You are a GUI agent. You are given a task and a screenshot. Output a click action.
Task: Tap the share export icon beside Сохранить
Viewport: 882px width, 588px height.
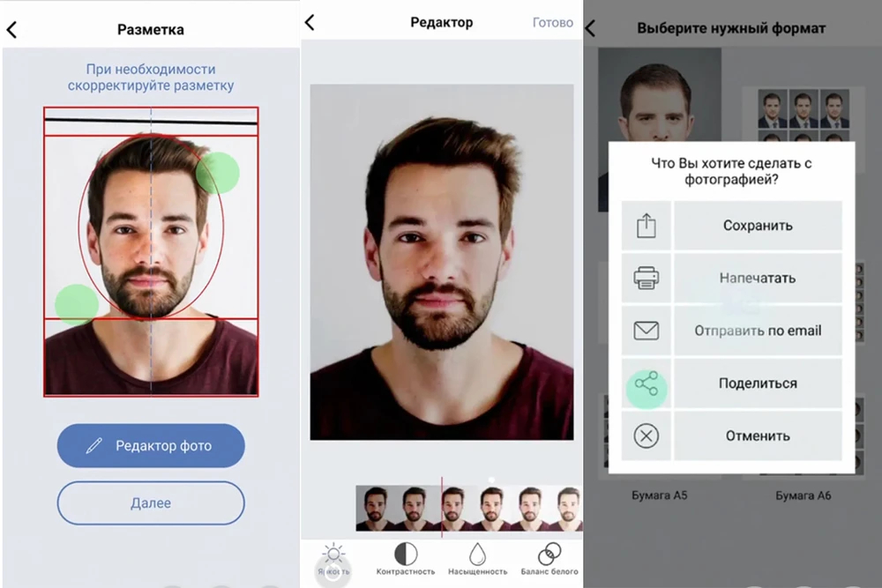647,226
